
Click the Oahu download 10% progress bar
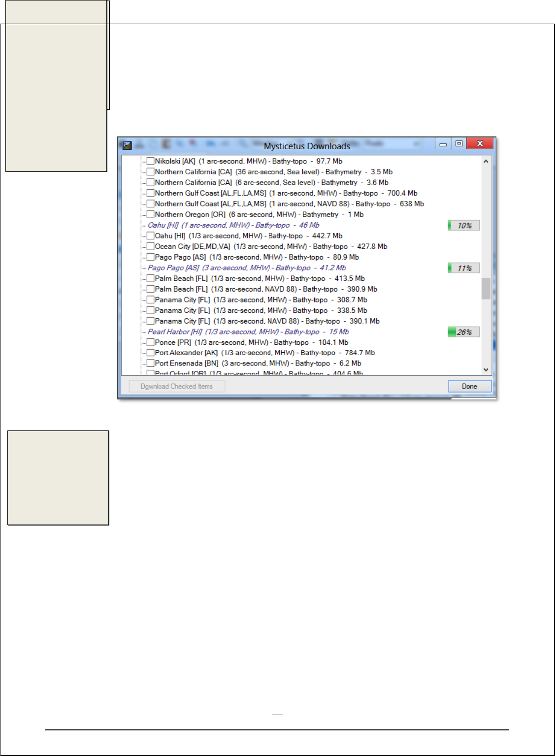coord(463,226)
